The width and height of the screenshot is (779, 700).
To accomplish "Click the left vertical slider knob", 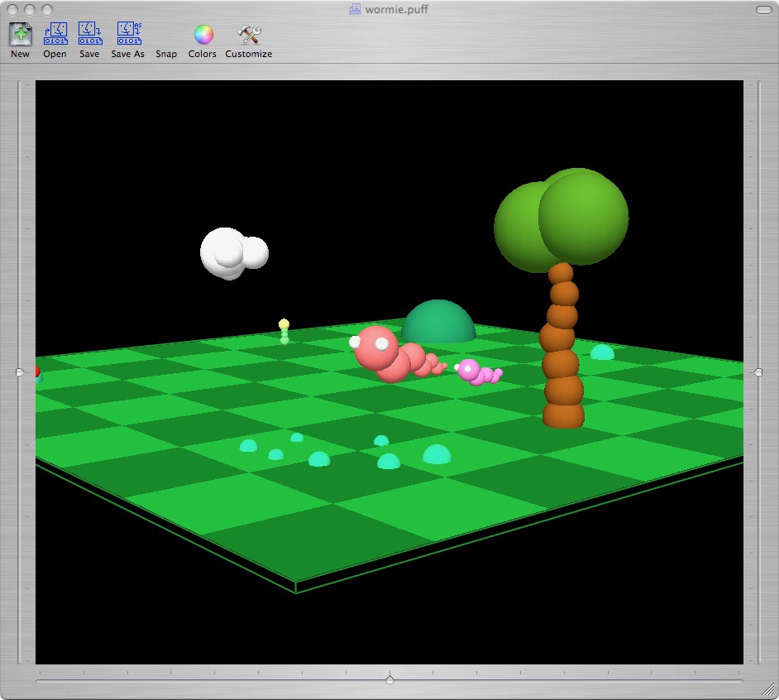I will click(x=19, y=372).
